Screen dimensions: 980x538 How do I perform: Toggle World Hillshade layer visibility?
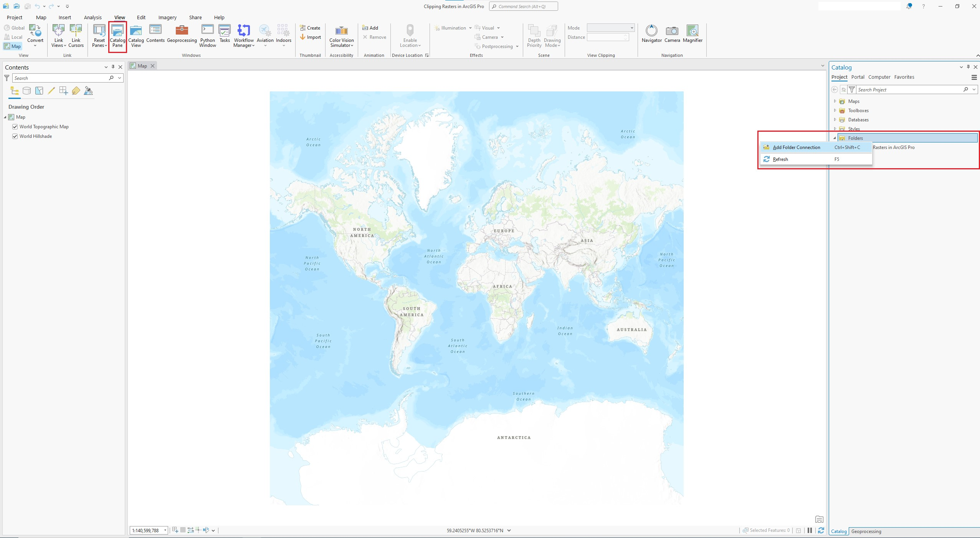15,136
